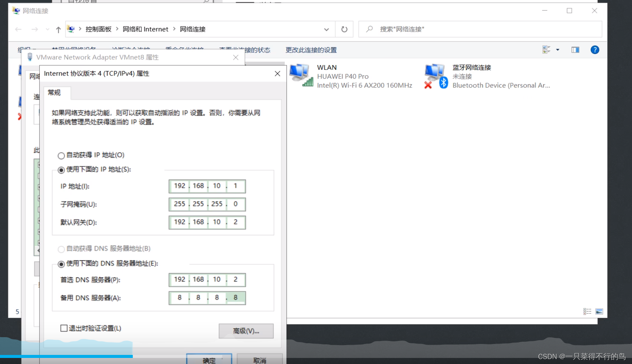Click first octet 192 of IP address
This screenshot has width=632, height=364.
[179, 186]
